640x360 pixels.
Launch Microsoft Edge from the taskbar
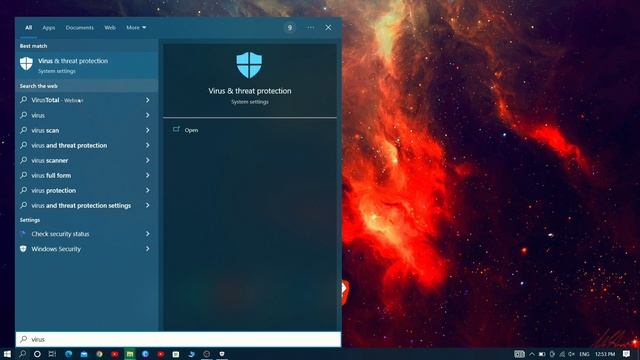(69, 354)
